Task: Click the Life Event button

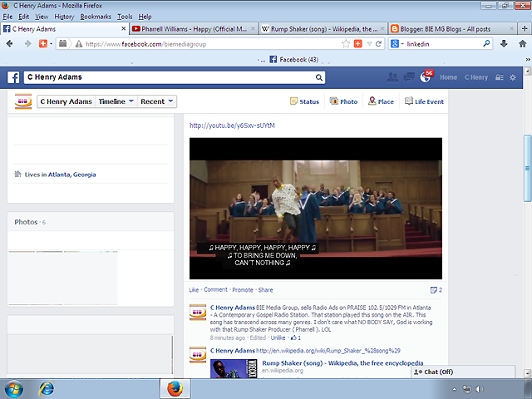Action: click(x=424, y=101)
